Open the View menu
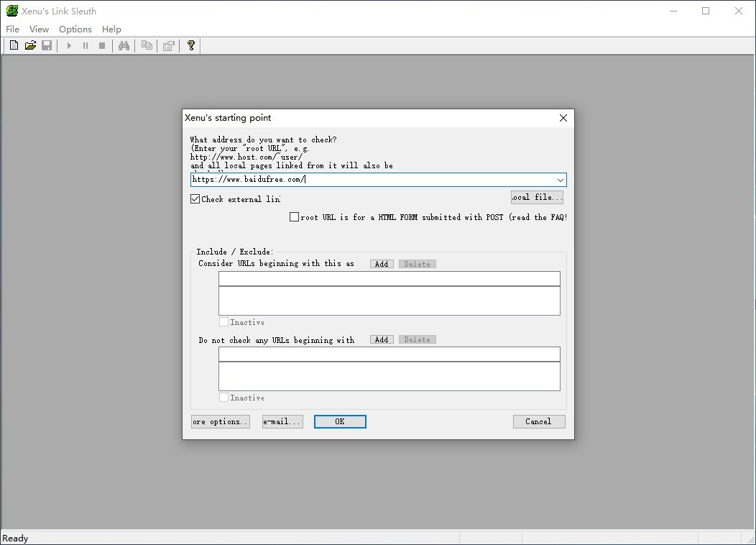Viewport: 756px width, 545px height. coord(39,29)
